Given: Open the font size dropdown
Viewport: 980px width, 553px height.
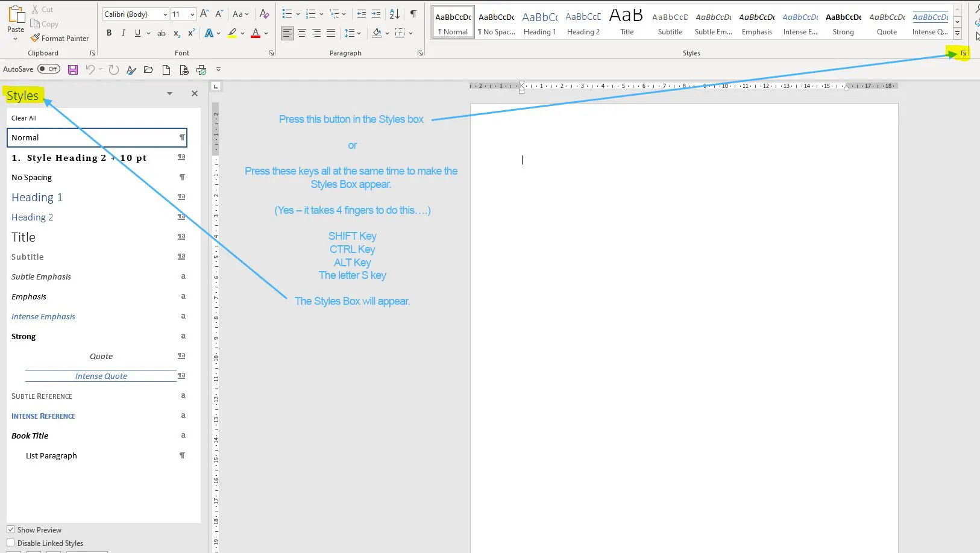Looking at the screenshot, I should (x=192, y=14).
